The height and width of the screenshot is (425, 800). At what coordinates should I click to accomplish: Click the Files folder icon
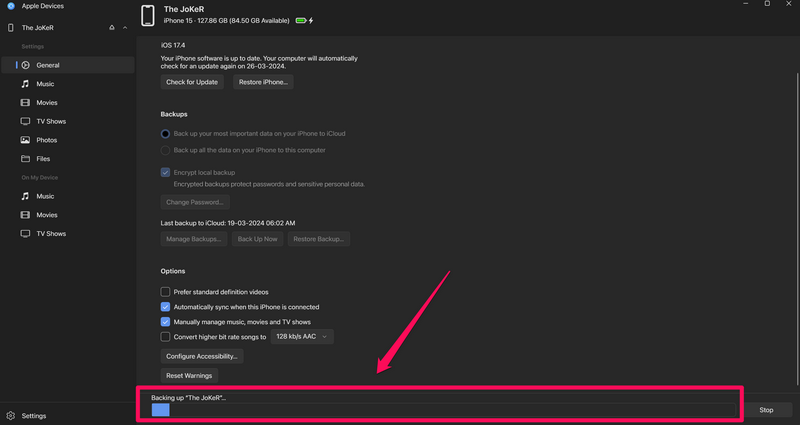(25, 159)
